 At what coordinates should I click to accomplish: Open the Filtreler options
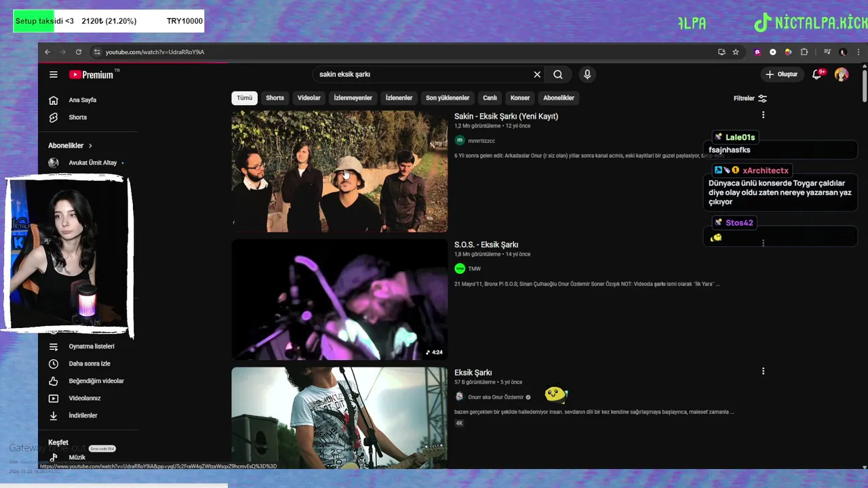coord(750,98)
